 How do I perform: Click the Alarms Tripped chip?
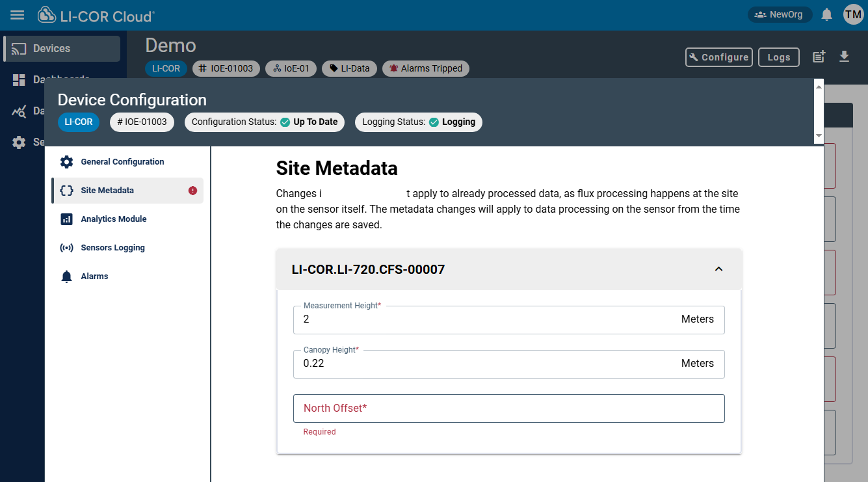(425, 68)
